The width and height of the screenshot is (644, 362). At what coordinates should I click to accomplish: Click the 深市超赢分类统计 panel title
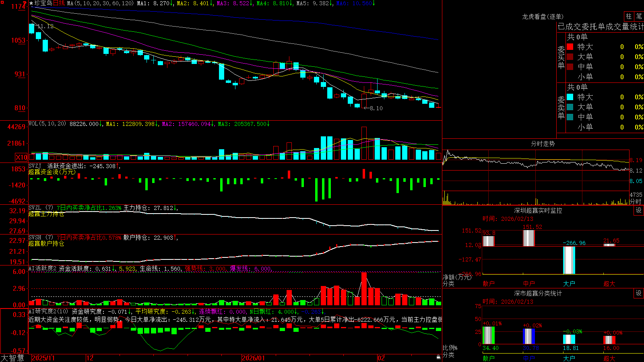coord(538,293)
